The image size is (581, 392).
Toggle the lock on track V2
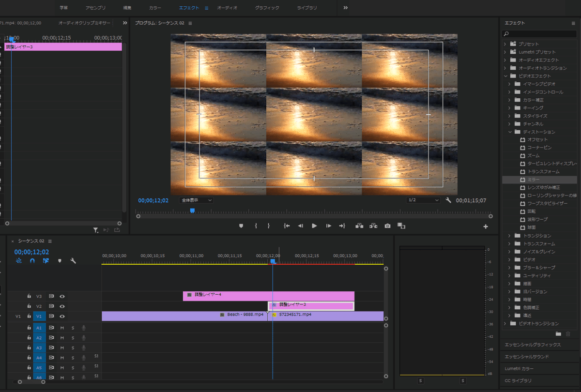tap(29, 306)
